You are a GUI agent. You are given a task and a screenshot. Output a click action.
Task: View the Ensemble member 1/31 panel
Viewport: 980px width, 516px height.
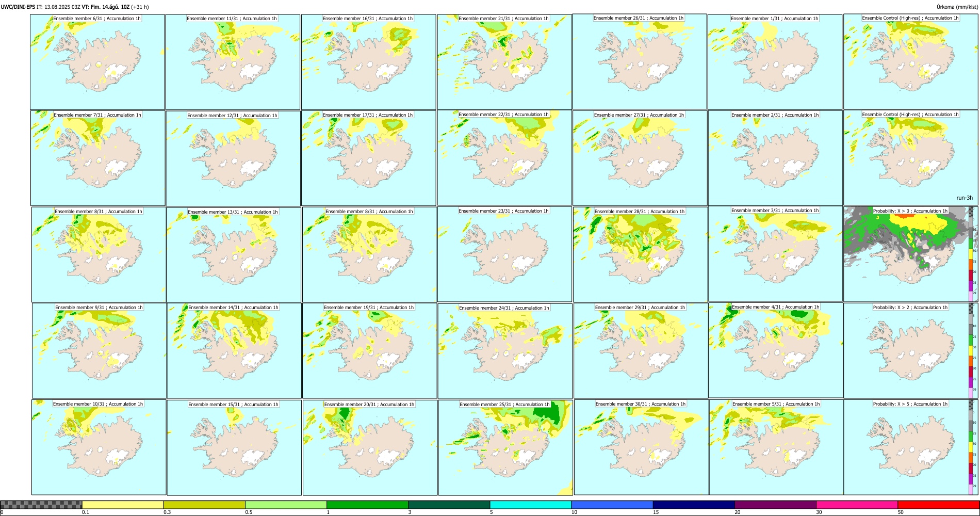pyautogui.click(x=775, y=62)
